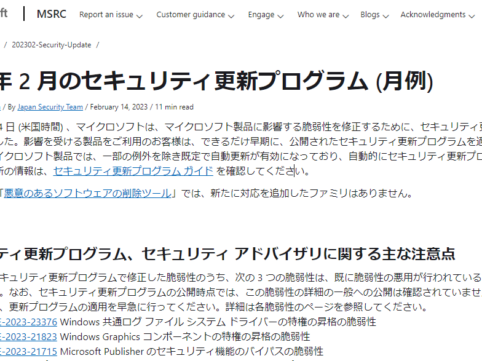The image size is (482, 361).
Task: Open the Japan Security Team author link
Action: [x=50, y=107]
